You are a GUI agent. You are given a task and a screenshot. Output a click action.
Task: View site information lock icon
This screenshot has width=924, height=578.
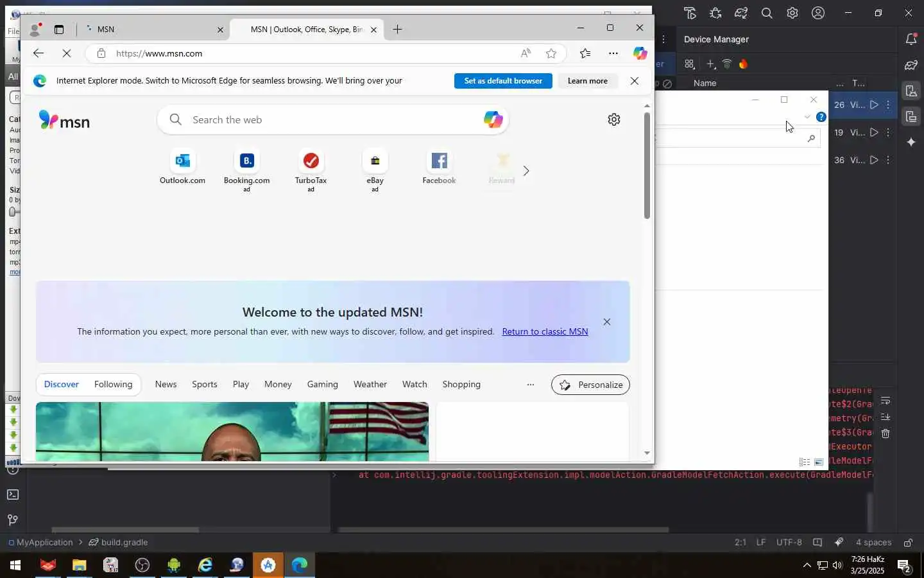[x=101, y=53]
